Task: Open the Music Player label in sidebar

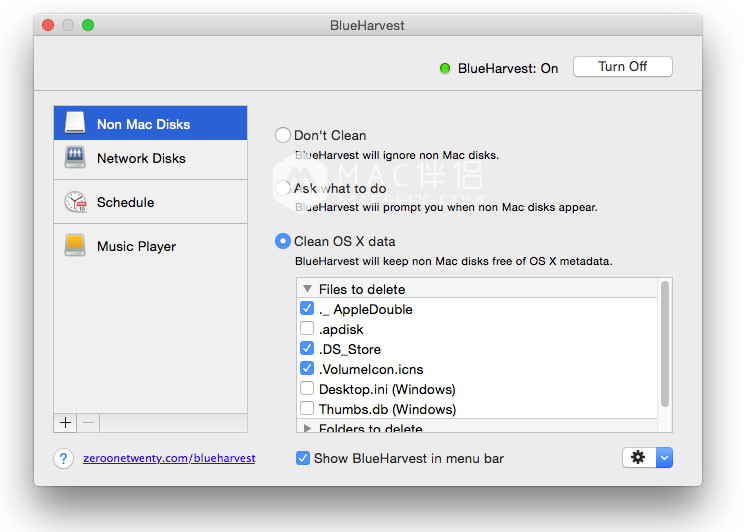Action: pos(136,246)
